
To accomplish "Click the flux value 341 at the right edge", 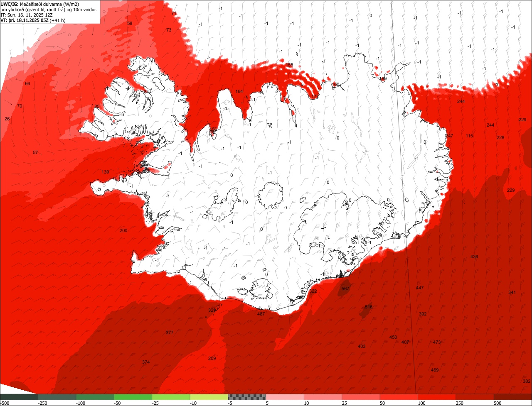I will (x=512, y=292).
